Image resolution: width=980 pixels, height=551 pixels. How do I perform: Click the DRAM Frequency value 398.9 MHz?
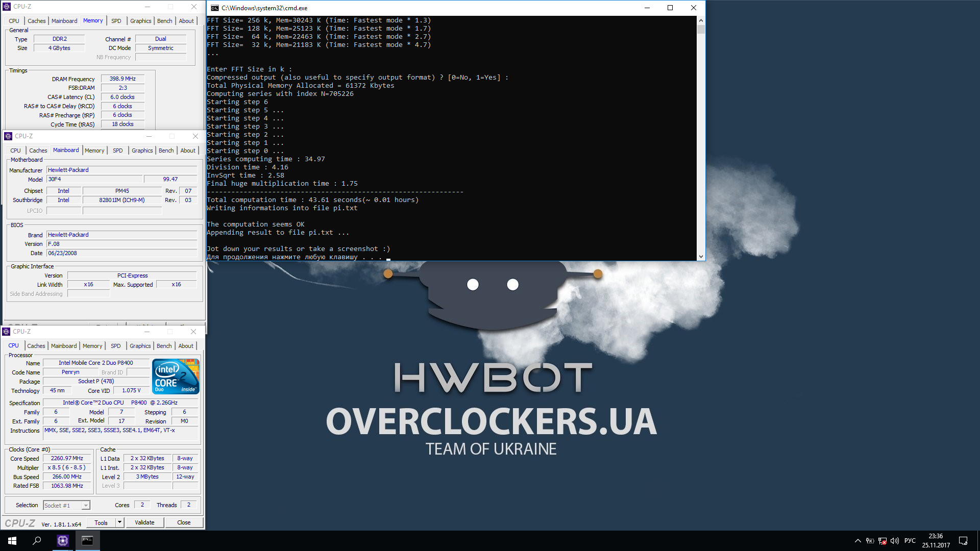(x=122, y=79)
